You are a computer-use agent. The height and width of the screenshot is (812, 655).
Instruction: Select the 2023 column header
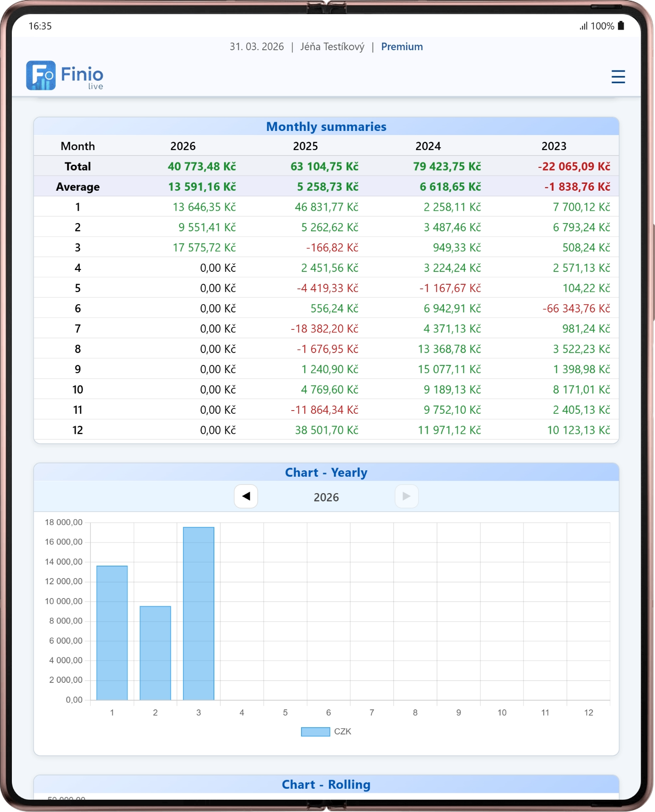pos(553,146)
